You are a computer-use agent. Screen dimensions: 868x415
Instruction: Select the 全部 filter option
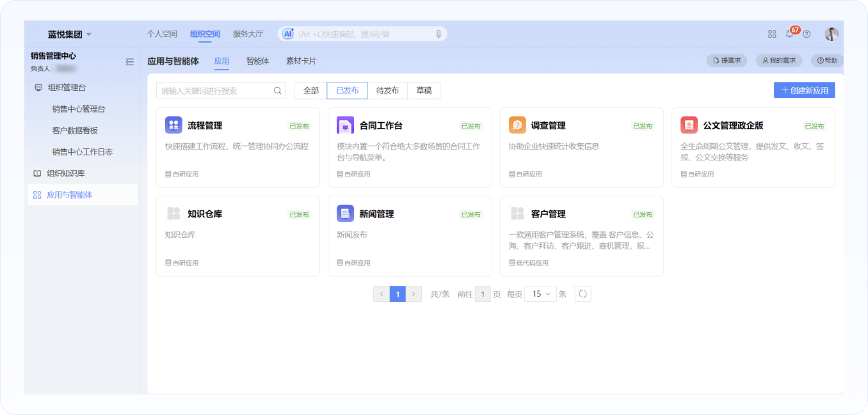pos(310,91)
